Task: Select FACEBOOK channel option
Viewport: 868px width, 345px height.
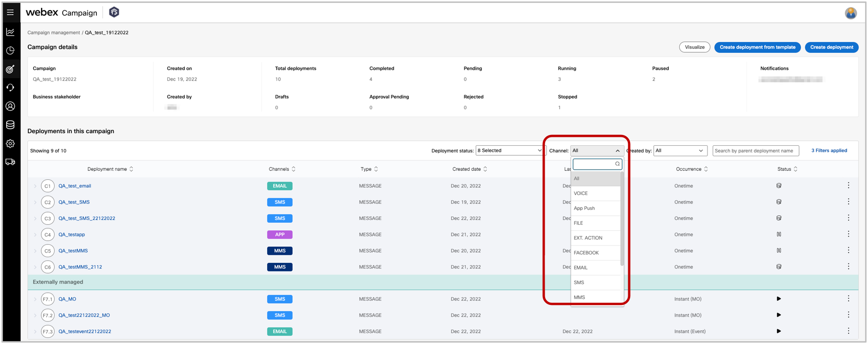Action: click(596, 253)
